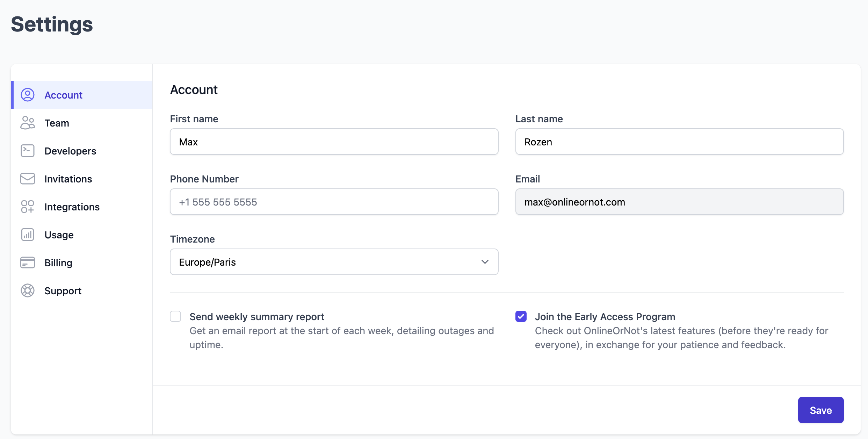Click the Email field max@onlineornot.com
Image resolution: width=868 pixels, height=439 pixels.
[679, 202]
